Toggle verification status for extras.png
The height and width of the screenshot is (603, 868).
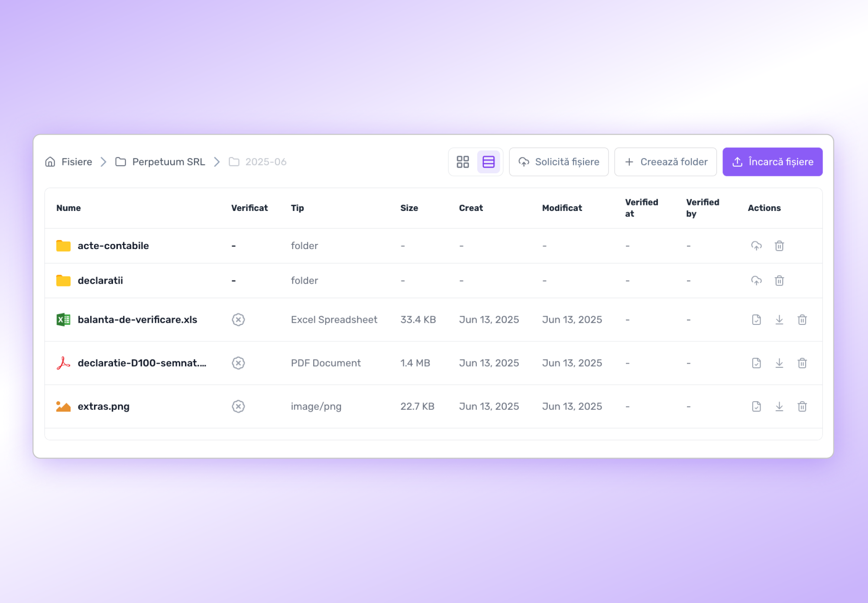(238, 406)
